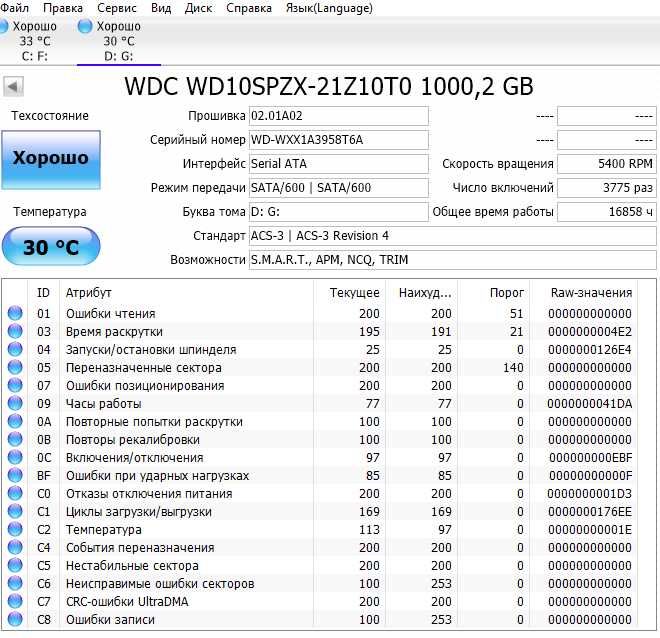Click the SATA/600 transfer mode field
Image resolution: width=660 pixels, height=638 pixels.
tap(338, 188)
